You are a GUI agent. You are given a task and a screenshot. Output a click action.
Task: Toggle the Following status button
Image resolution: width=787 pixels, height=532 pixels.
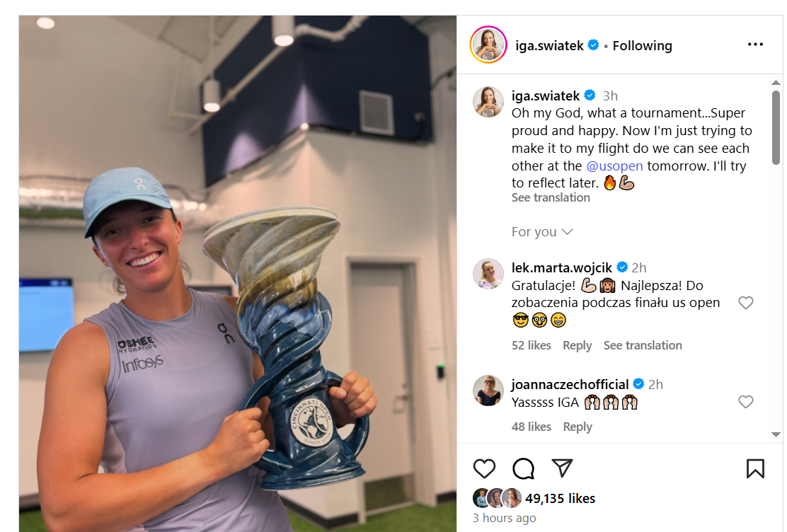[642, 46]
